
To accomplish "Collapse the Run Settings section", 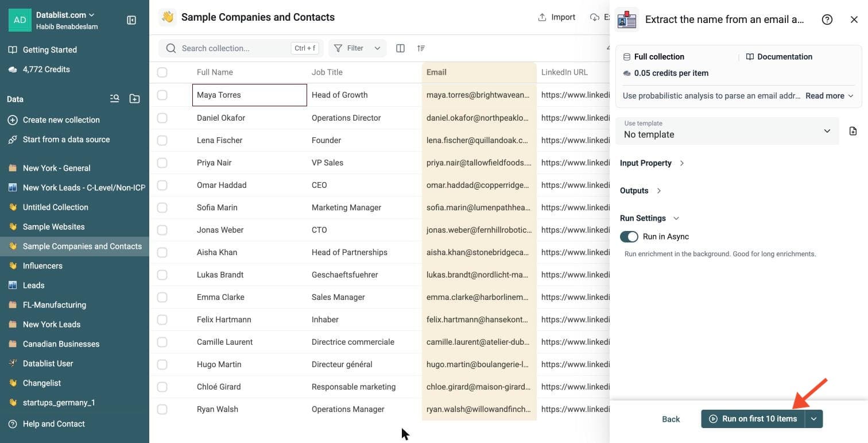I will pos(650,218).
